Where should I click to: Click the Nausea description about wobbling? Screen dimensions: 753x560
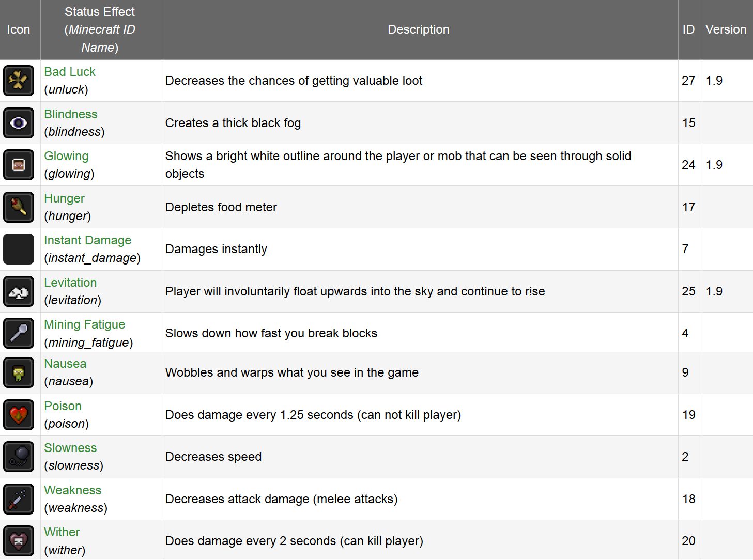[x=292, y=372]
